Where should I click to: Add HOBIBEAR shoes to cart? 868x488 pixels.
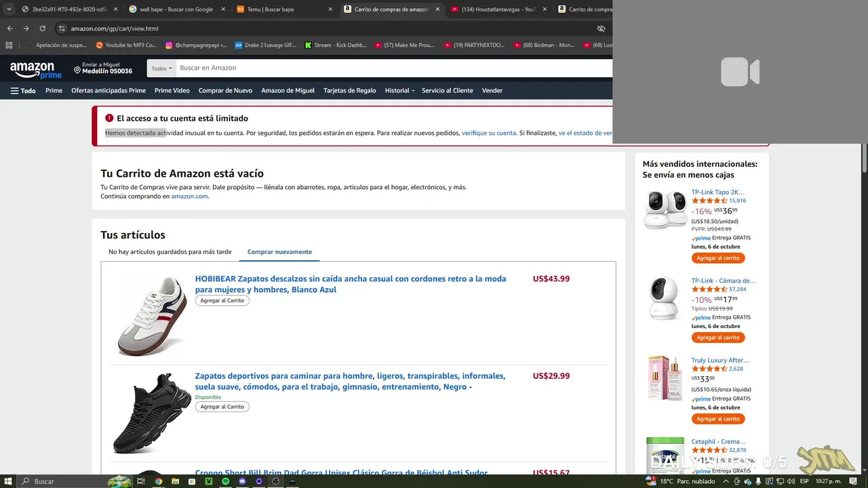(x=222, y=300)
